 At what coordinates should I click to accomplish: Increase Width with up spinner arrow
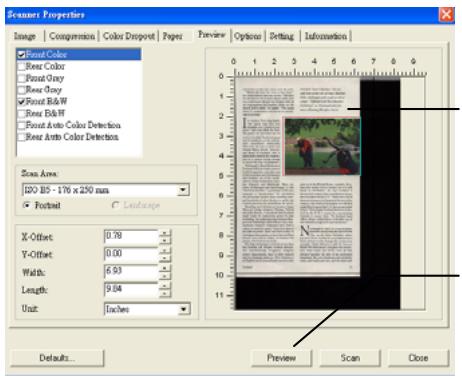(165, 268)
